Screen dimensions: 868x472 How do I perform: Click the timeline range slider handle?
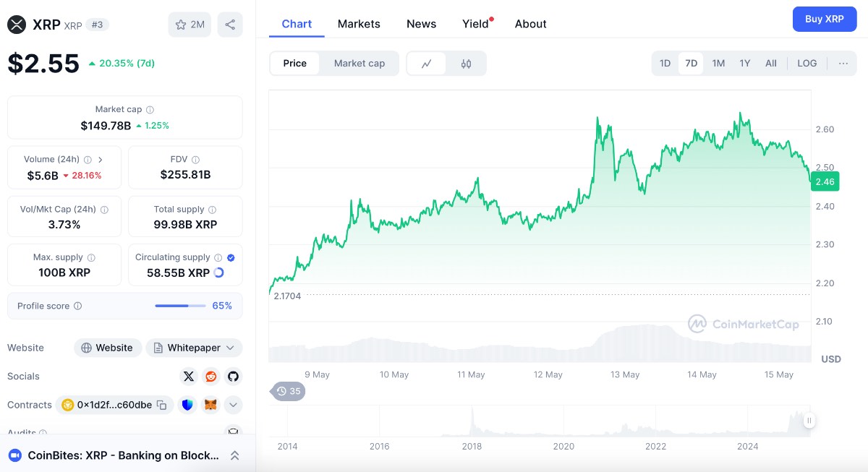[809, 421]
